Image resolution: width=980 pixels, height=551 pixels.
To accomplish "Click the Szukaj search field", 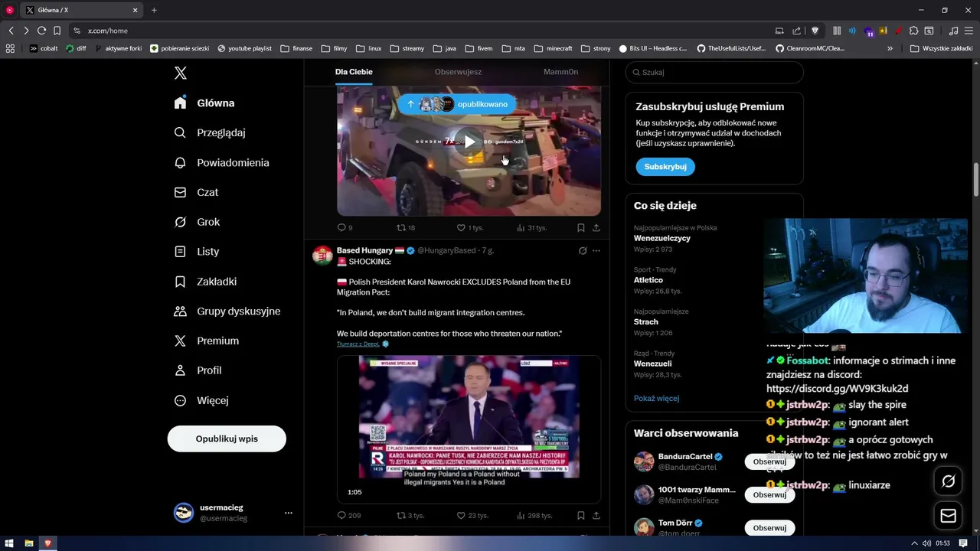I will pyautogui.click(x=714, y=72).
